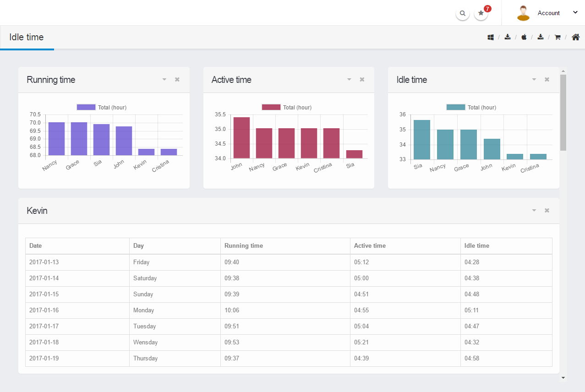The image size is (585, 392).
Task: Click Sia's bar in Idle time chart
Action: 421,140
